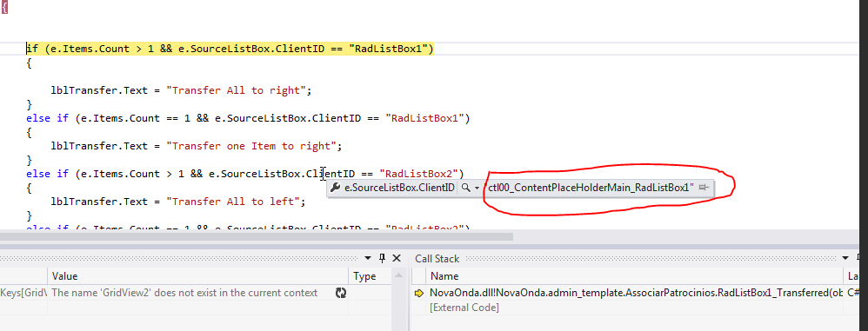Click the Keys[Grid watch expression name cell
The height and width of the screenshot is (331, 868).
tap(23, 293)
